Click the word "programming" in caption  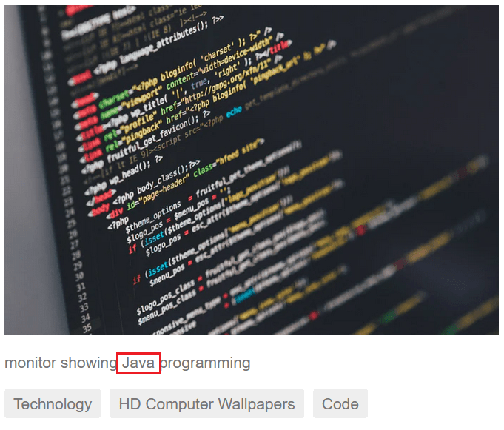click(x=205, y=363)
